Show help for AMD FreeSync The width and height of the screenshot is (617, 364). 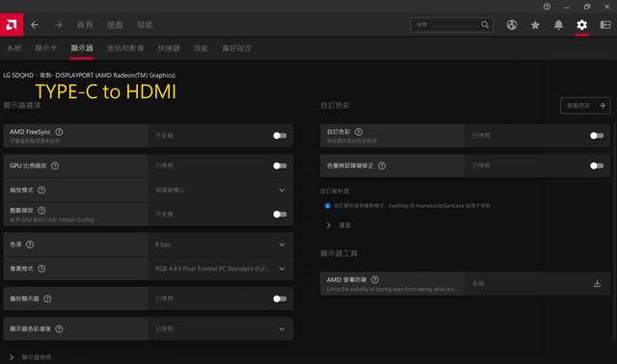click(x=59, y=132)
